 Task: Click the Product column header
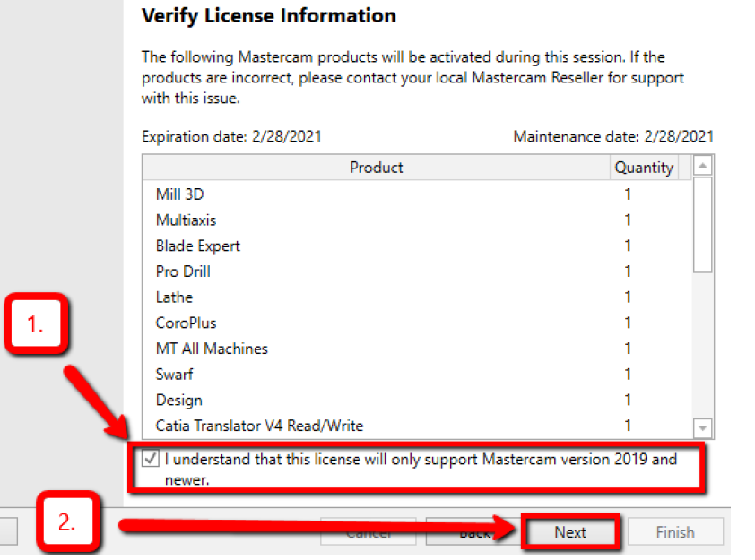point(376,168)
